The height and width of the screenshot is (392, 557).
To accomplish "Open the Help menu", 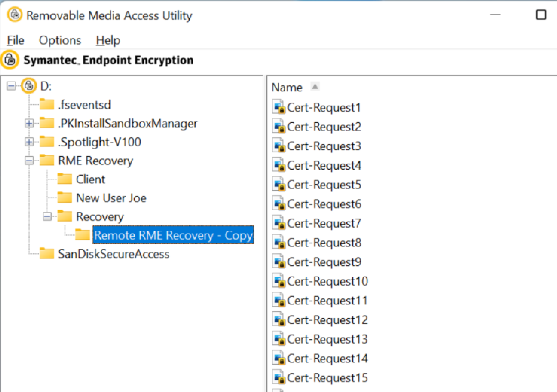I will [x=108, y=40].
